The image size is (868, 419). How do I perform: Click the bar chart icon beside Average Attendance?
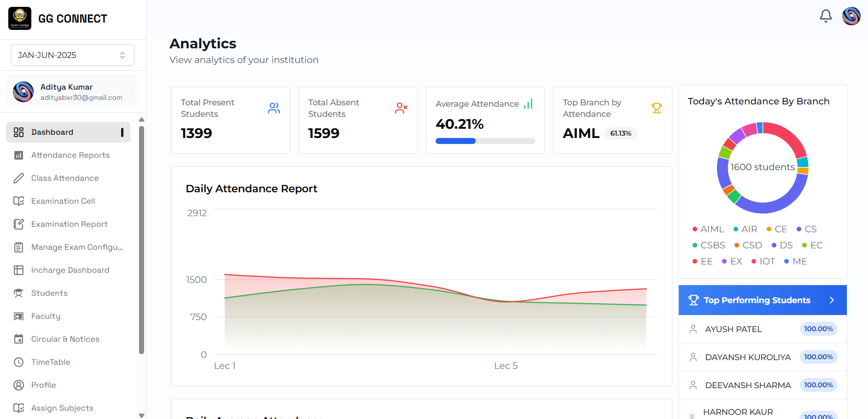coord(528,104)
